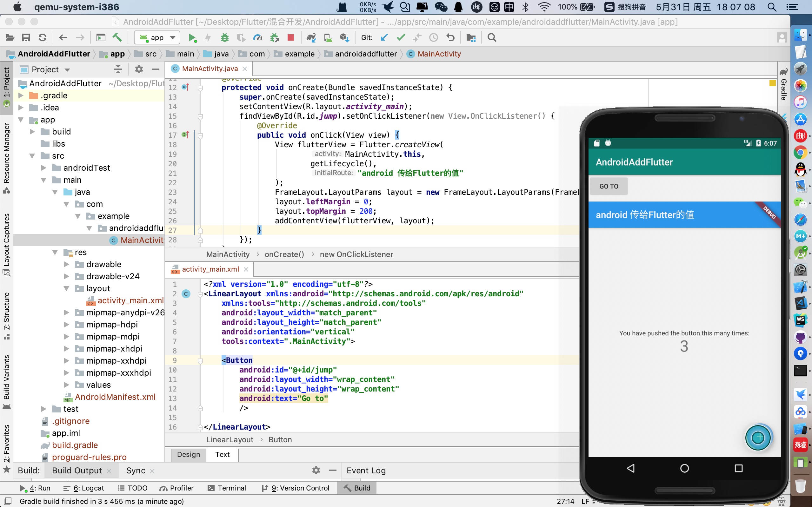Image resolution: width=812 pixels, height=507 pixels.
Task: Click the collapse-all icon in Project panel
Action: tap(118, 69)
